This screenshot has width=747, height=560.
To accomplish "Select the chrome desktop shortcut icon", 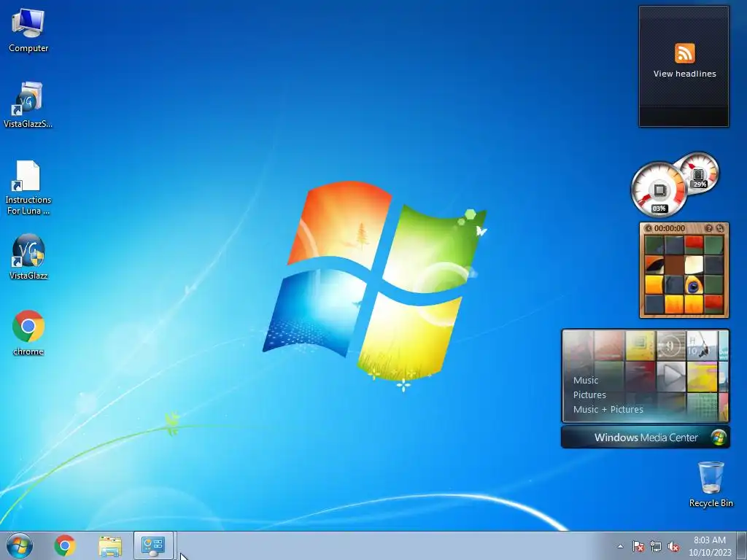I will 28,332.
